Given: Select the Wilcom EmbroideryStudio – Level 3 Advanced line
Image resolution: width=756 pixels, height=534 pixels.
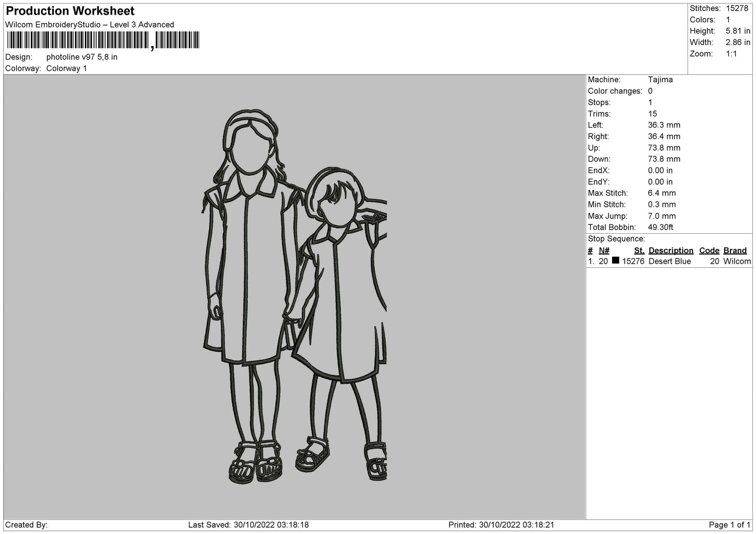Looking at the screenshot, I should click(89, 25).
